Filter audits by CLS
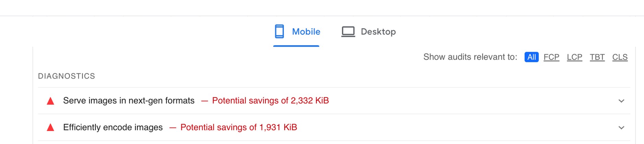 point(620,57)
